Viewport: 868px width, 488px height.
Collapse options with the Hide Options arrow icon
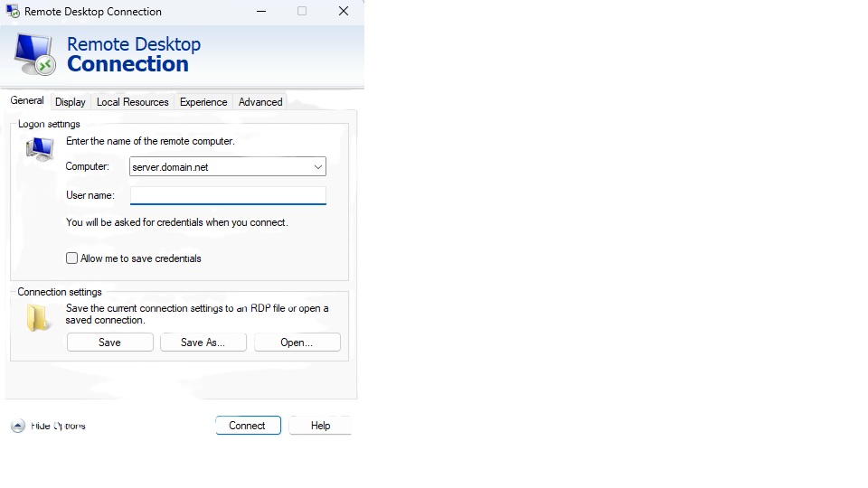tap(18, 426)
